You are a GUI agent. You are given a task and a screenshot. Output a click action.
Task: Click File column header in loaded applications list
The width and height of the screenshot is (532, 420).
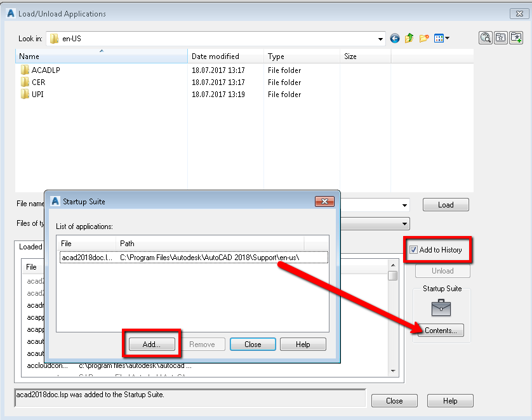tap(33, 266)
